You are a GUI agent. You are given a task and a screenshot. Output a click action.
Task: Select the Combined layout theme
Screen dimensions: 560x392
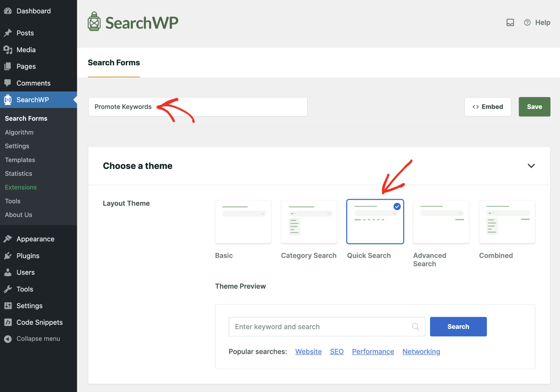(507, 222)
